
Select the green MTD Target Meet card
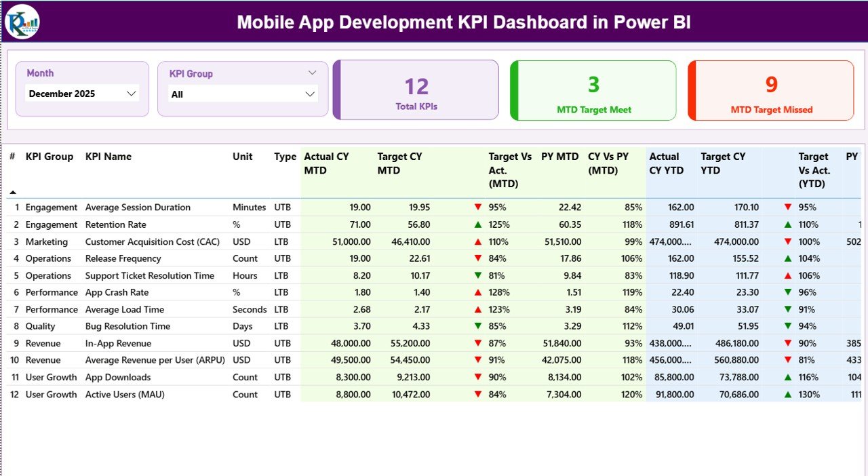(593, 90)
